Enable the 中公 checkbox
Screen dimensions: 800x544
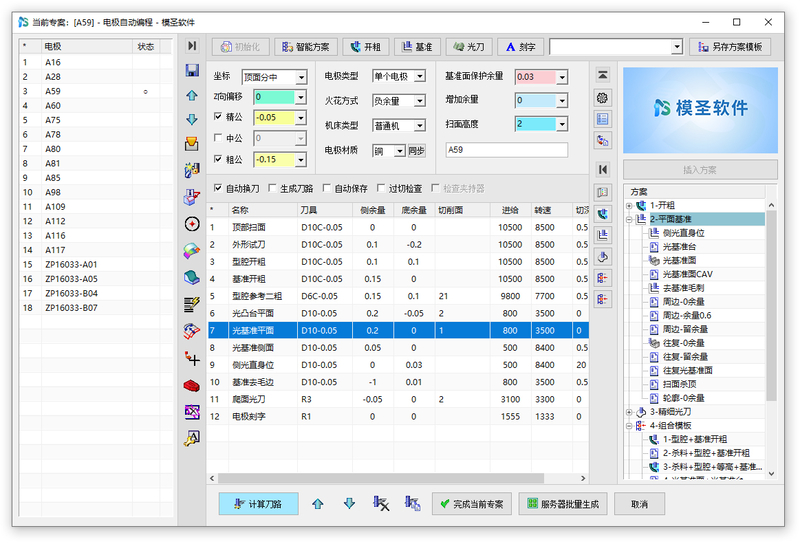pos(219,139)
